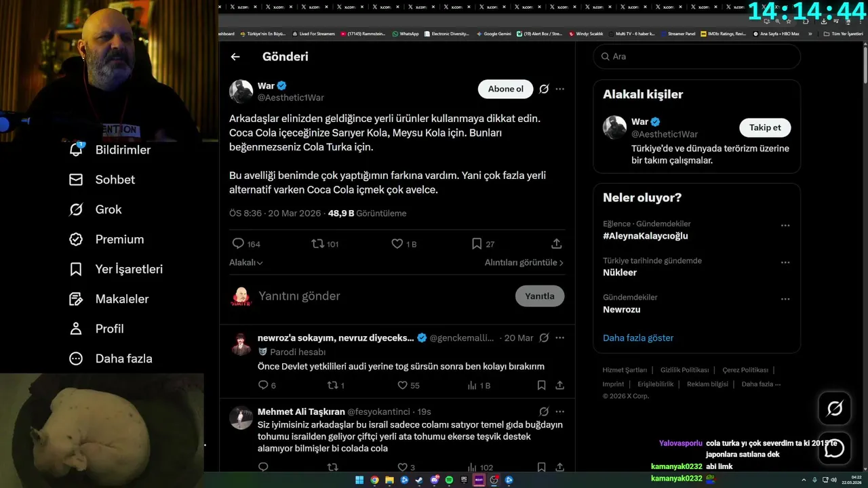Open Grok icon on the genckemalli reply
868x488 pixels.
pyautogui.click(x=544, y=338)
